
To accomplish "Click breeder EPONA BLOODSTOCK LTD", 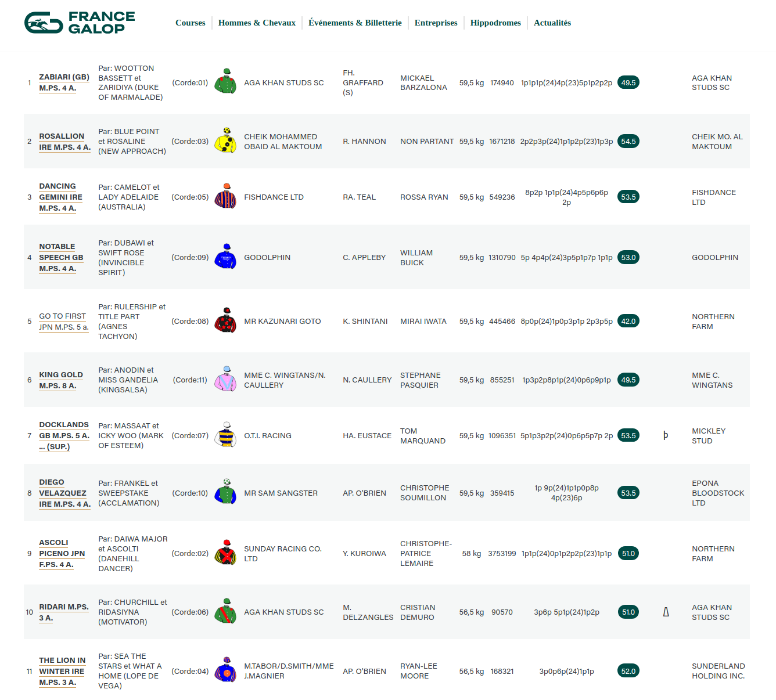I will click(x=718, y=493).
